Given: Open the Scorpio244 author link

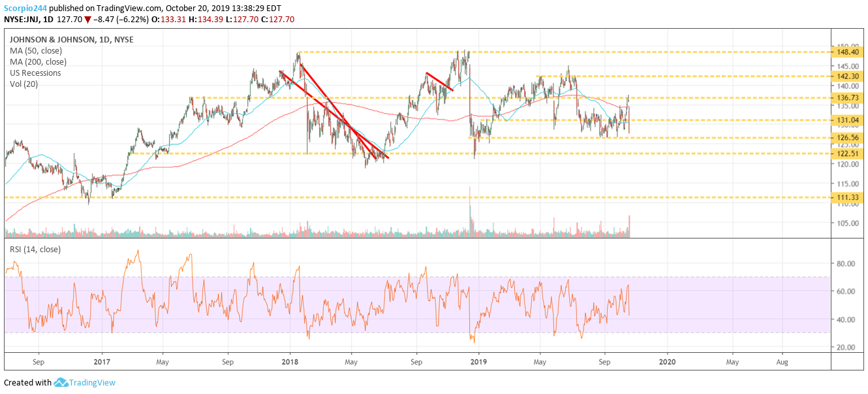Looking at the screenshot, I should (x=27, y=7).
